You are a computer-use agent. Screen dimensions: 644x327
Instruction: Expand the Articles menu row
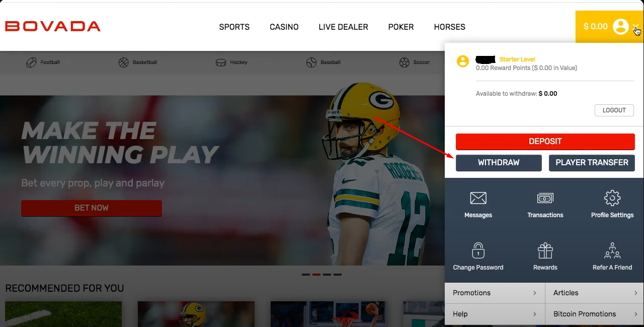[595, 293]
